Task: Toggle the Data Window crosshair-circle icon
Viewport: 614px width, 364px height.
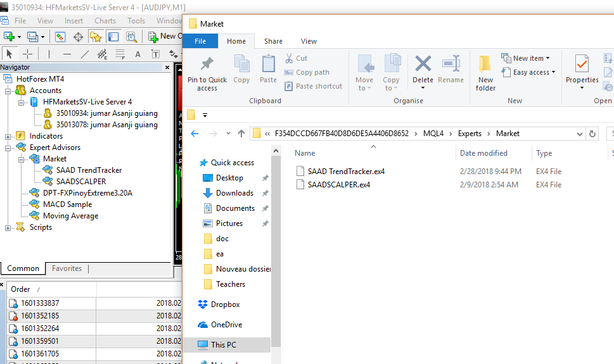Action: pyautogui.click(x=79, y=37)
